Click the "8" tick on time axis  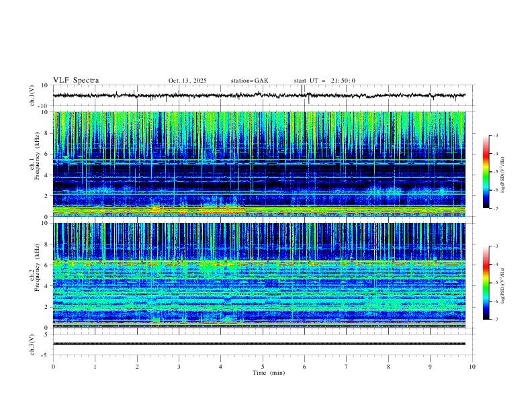(388, 367)
